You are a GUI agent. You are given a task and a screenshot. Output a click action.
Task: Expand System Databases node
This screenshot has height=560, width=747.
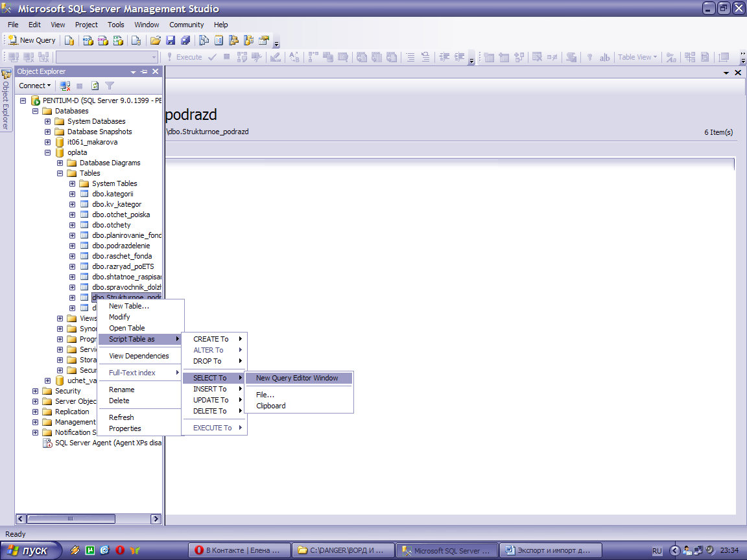click(47, 121)
